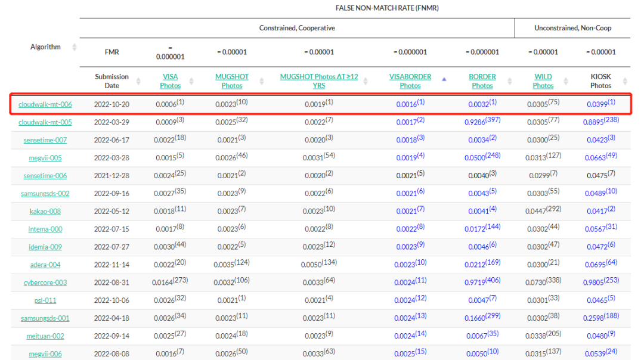
Task: Open the meituan-002 algorithm link
Action: tap(45, 336)
